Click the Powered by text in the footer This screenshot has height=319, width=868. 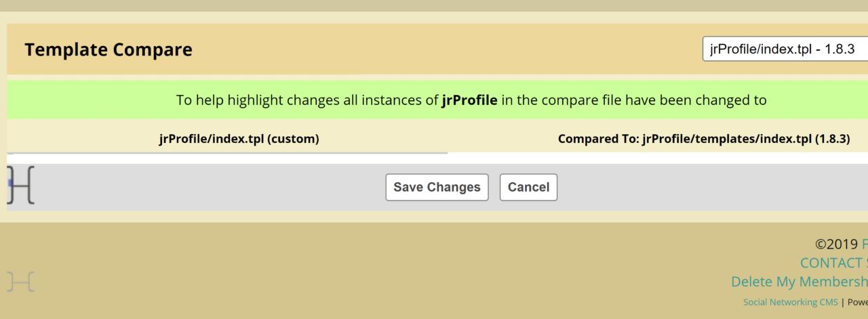[856, 302]
